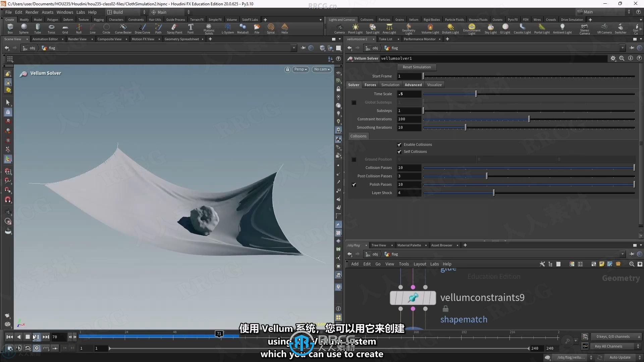The image size is (644, 362).
Task: Disable the Polish Passes toggle
Action: tap(354, 185)
